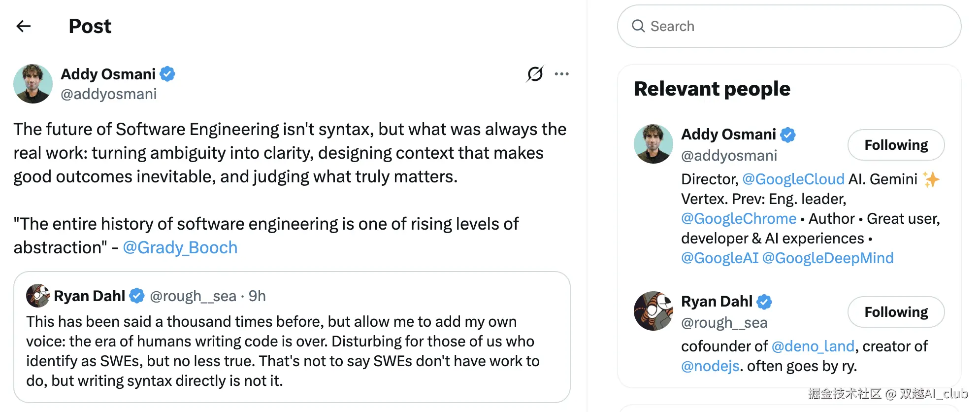Click the Grok icon on the post

point(535,74)
